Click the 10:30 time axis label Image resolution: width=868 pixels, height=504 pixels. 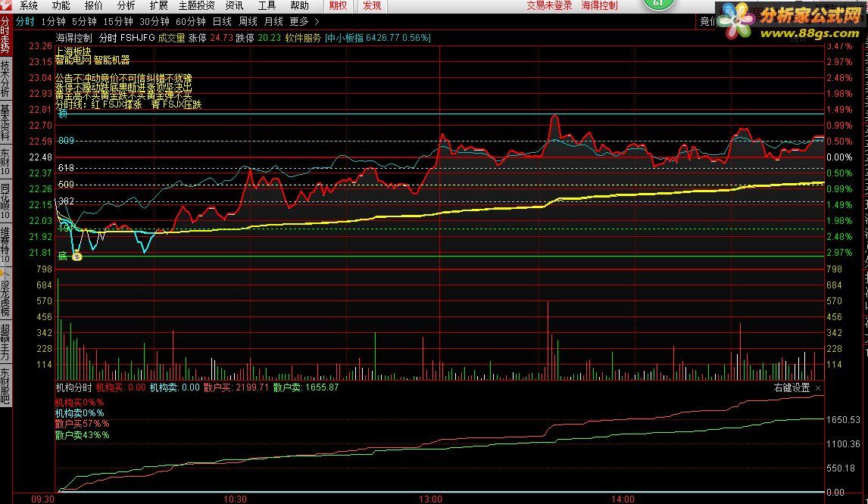(x=235, y=499)
